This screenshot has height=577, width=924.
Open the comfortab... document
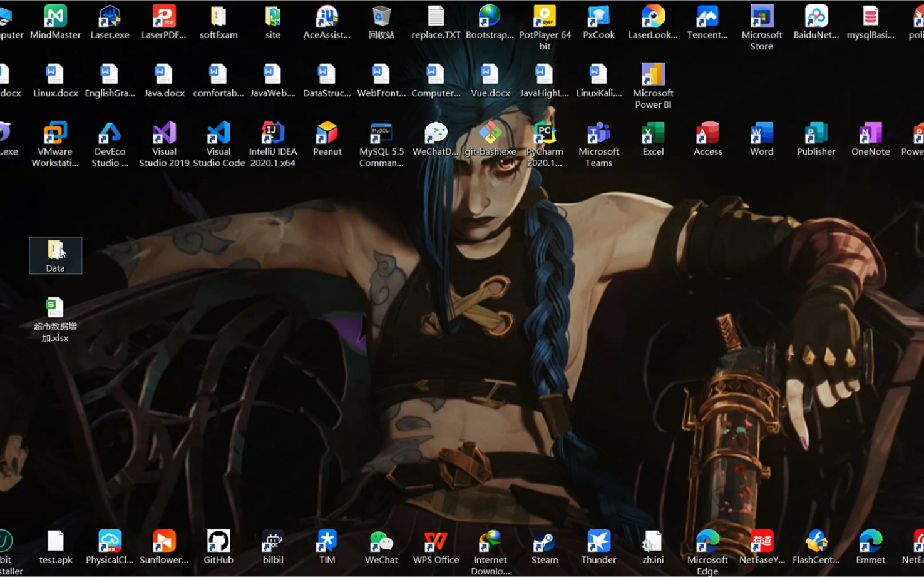tap(218, 80)
